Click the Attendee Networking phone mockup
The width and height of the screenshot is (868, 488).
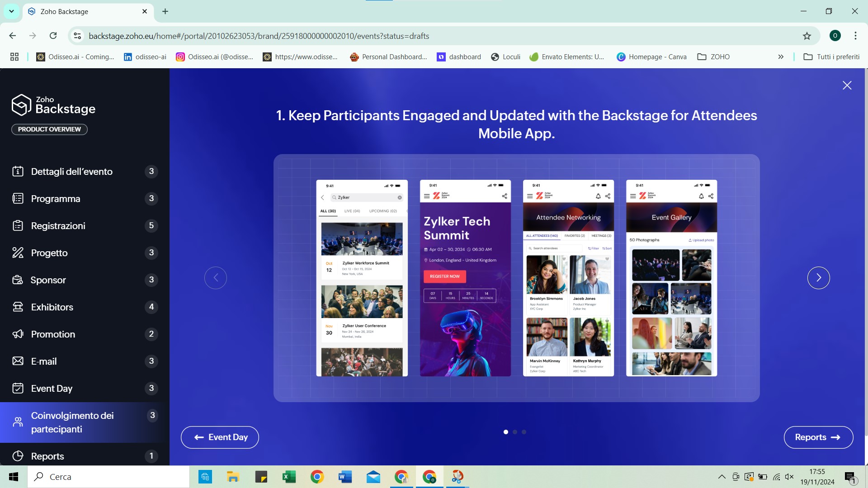[x=568, y=278]
